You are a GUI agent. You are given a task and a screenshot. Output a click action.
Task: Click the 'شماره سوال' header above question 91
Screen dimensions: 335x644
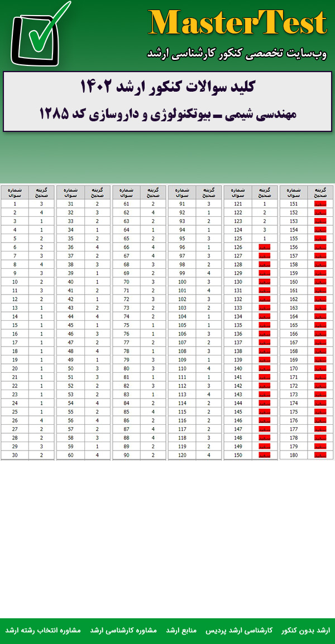tap(183, 192)
